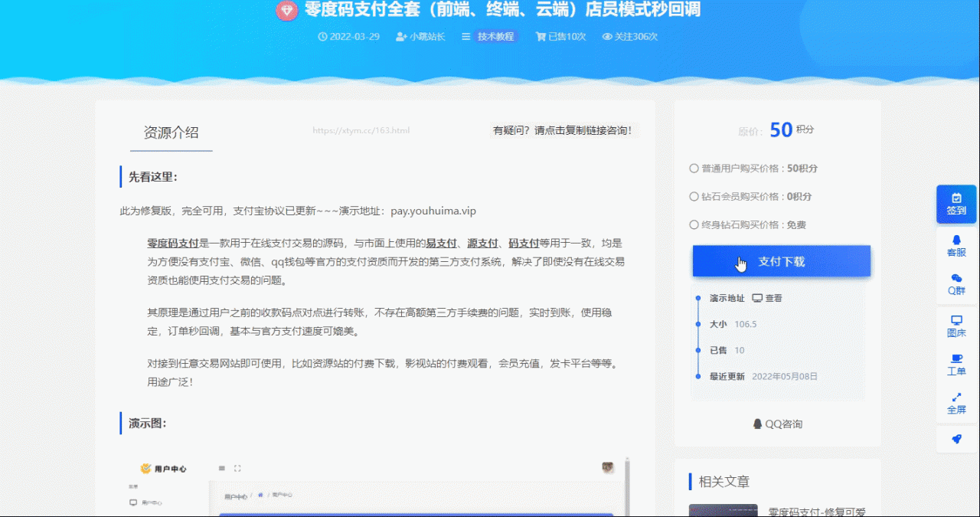Toggle 全屏 fullscreen mode
Viewport: 980px width, 517px height.
[x=956, y=403]
